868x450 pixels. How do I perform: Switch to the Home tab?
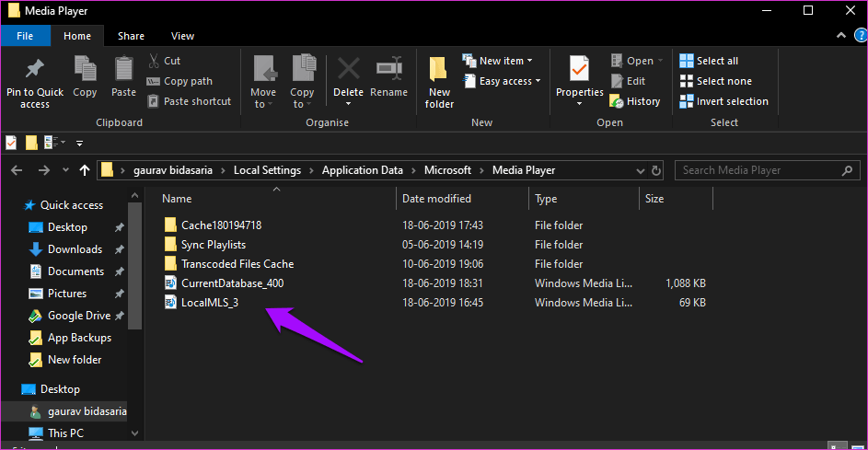coord(77,36)
